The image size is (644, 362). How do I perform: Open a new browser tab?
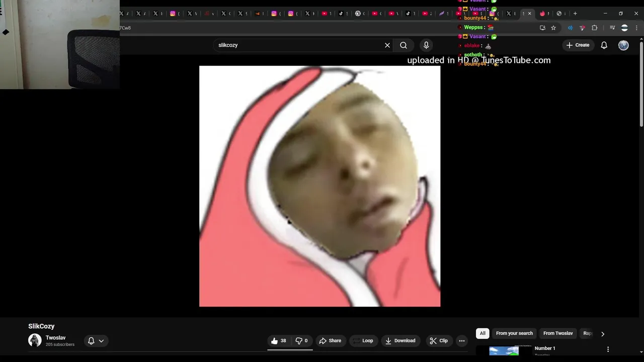click(575, 14)
